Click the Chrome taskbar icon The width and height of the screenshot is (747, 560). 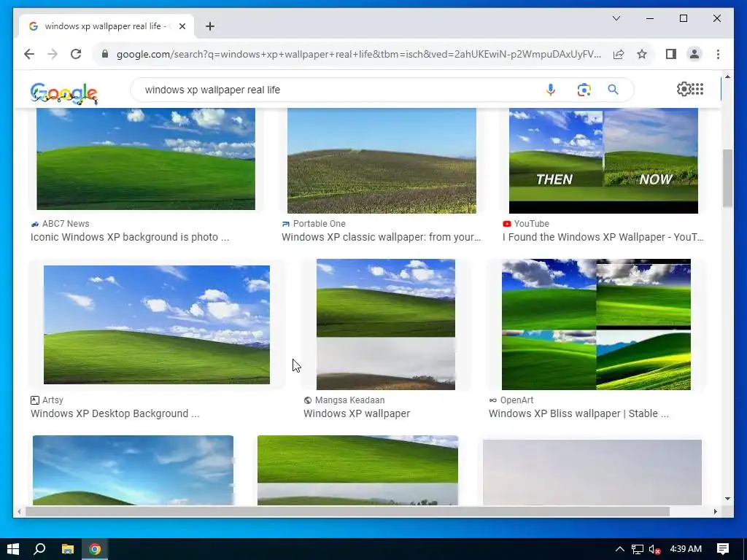(95, 549)
